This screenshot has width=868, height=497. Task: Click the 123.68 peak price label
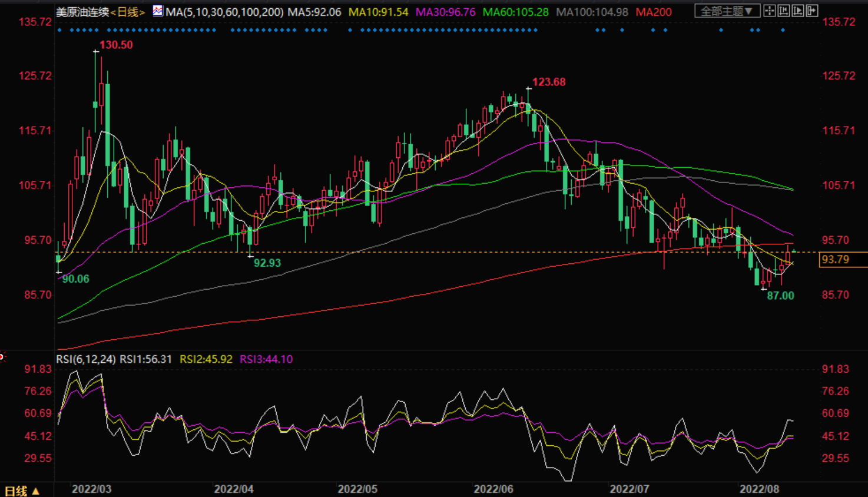(549, 82)
